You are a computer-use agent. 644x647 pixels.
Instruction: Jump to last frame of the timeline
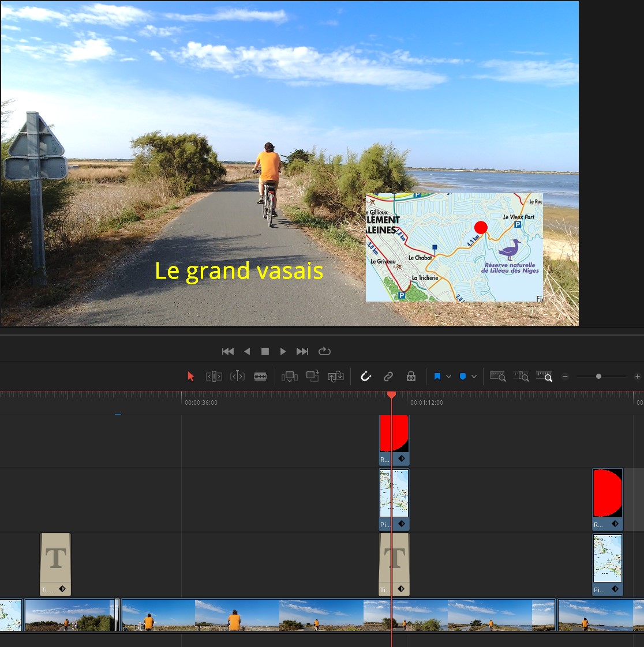(x=302, y=351)
